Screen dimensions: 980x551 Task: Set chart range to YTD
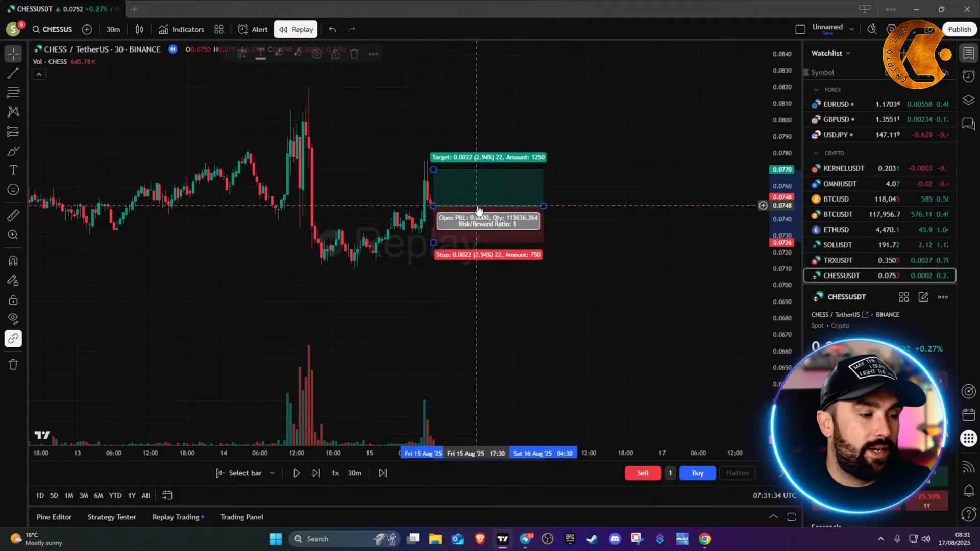[x=115, y=495]
